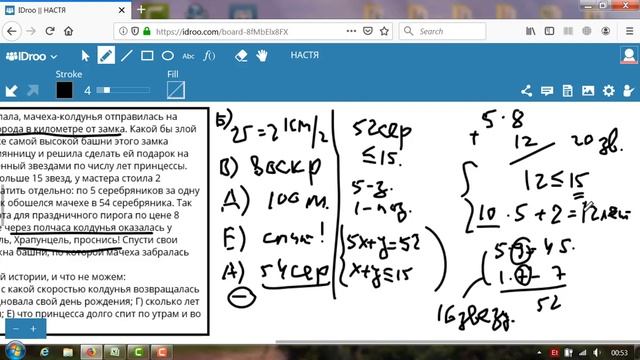This screenshot has width=640, height=360.
Task: Click the secure connection padlock
Action: (147, 31)
